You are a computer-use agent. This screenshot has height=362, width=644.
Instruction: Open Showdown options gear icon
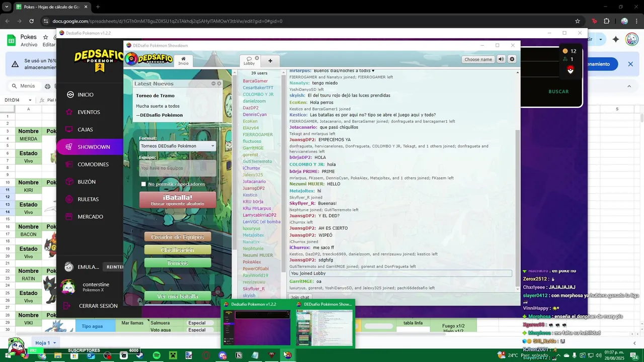click(512, 59)
